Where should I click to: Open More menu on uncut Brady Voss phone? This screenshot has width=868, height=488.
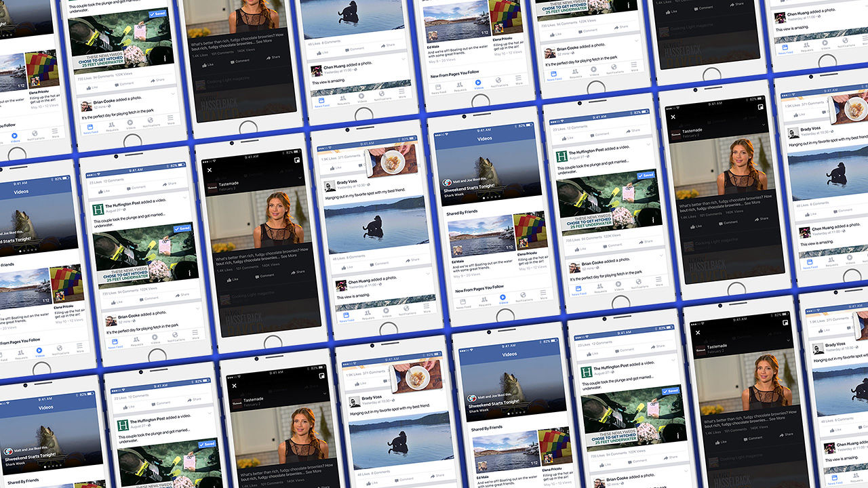click(x=427, y=308)
